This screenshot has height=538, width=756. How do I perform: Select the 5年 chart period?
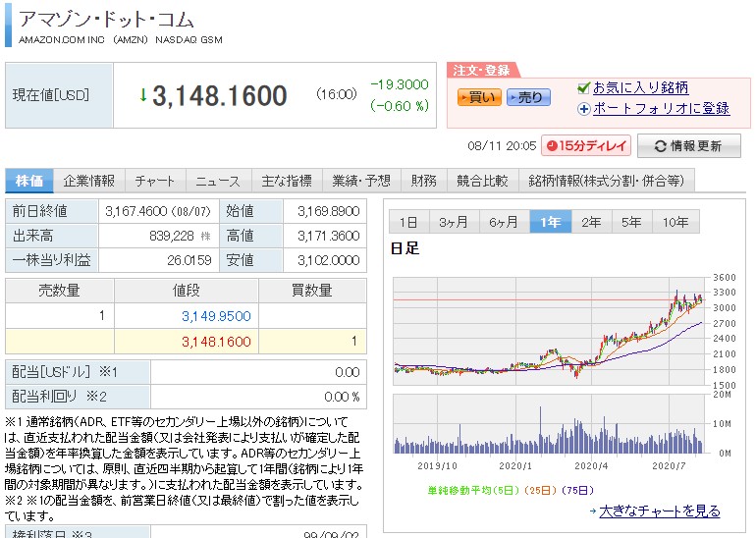(x=631, y=222)
